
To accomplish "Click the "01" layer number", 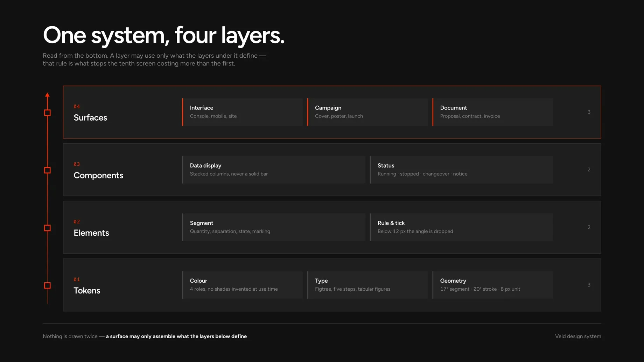I will point(77,279).
